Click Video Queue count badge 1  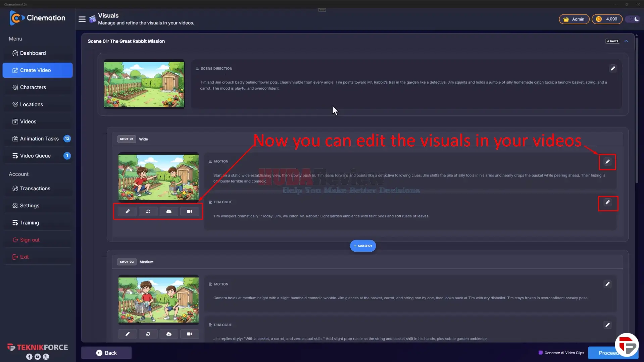[67, 156]
